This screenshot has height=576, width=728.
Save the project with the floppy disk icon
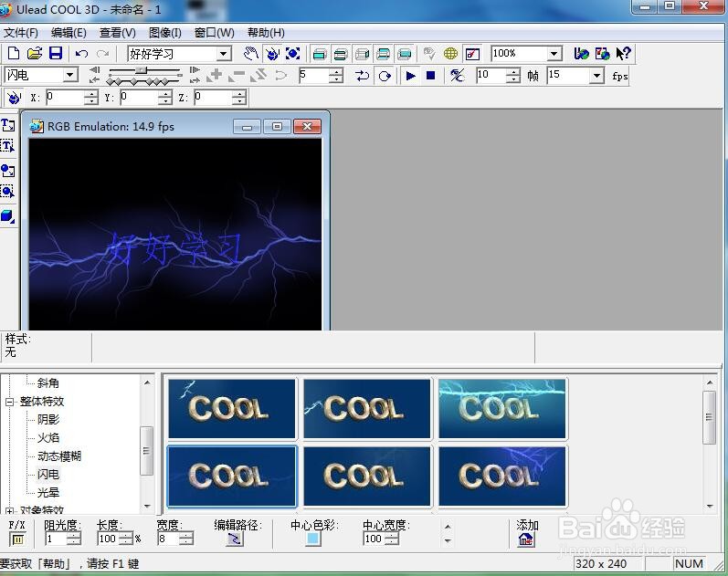coord(56,53)
